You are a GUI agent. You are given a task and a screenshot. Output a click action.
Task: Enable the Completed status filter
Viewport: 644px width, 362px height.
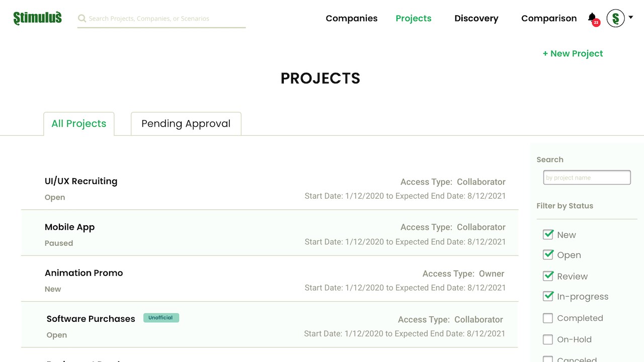548,318
